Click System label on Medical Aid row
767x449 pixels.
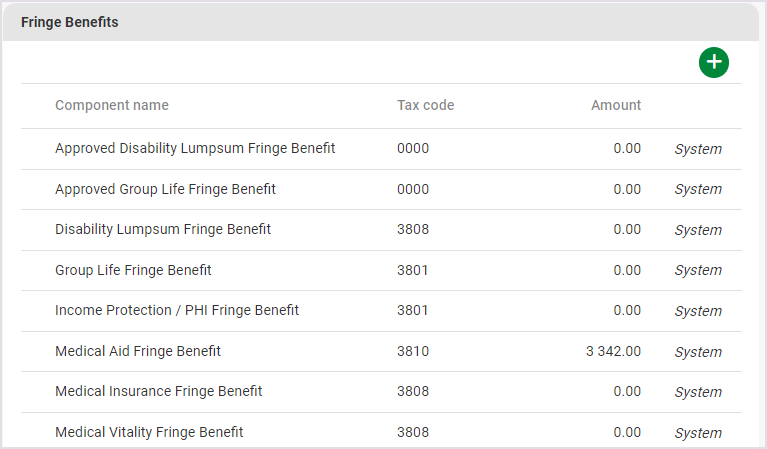[x=698, y=352]
